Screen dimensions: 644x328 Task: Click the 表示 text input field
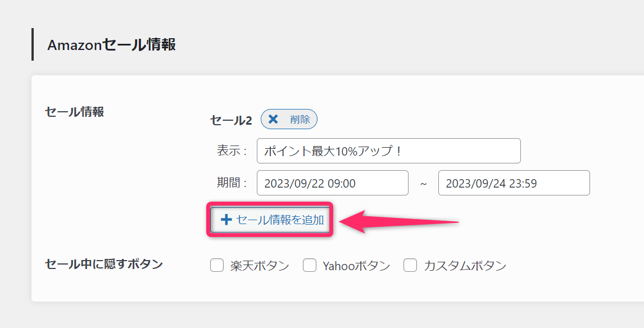pyautogui.click(x=388, y=151)
